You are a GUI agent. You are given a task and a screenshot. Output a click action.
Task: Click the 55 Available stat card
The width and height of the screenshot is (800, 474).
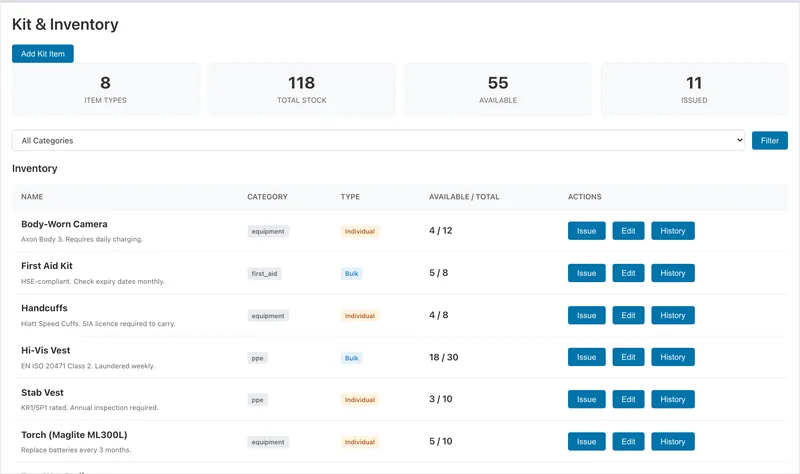pos(498,89)
